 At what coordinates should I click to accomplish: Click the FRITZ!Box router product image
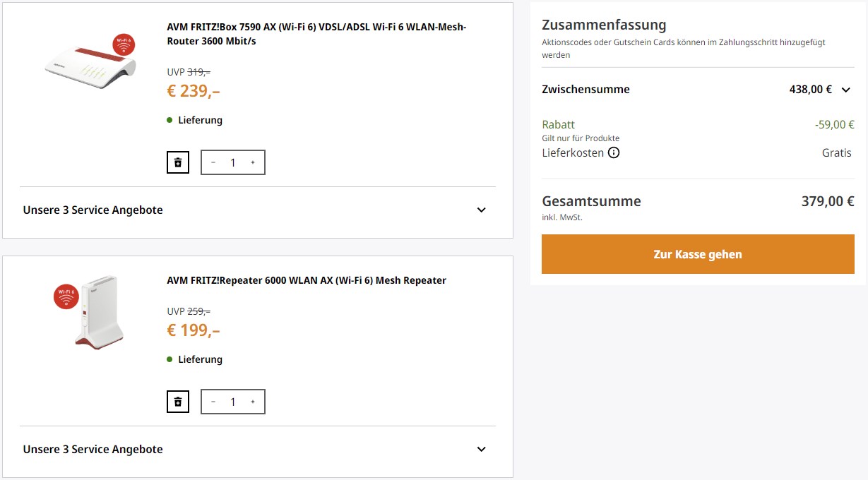pyautogui.click(x=90, y=67)
